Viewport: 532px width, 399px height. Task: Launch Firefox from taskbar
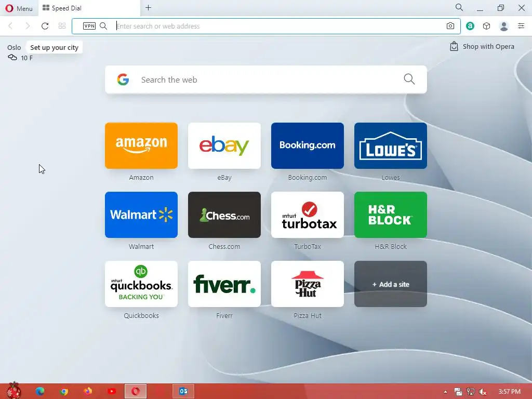pyautogui.click(x=87, y=391)
